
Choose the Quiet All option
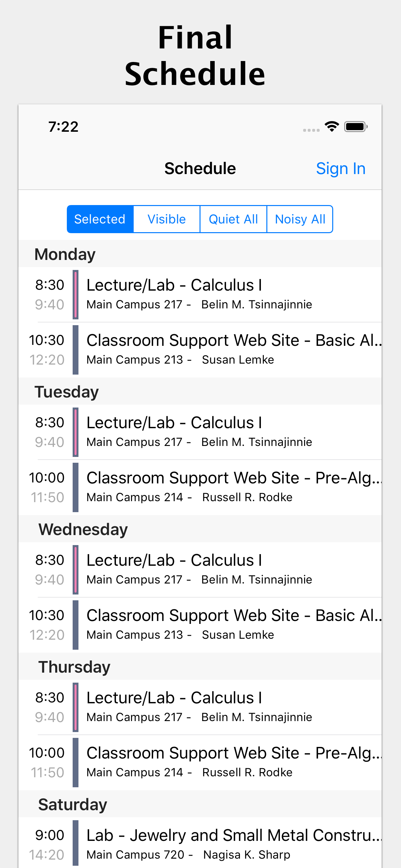[233, 219]
